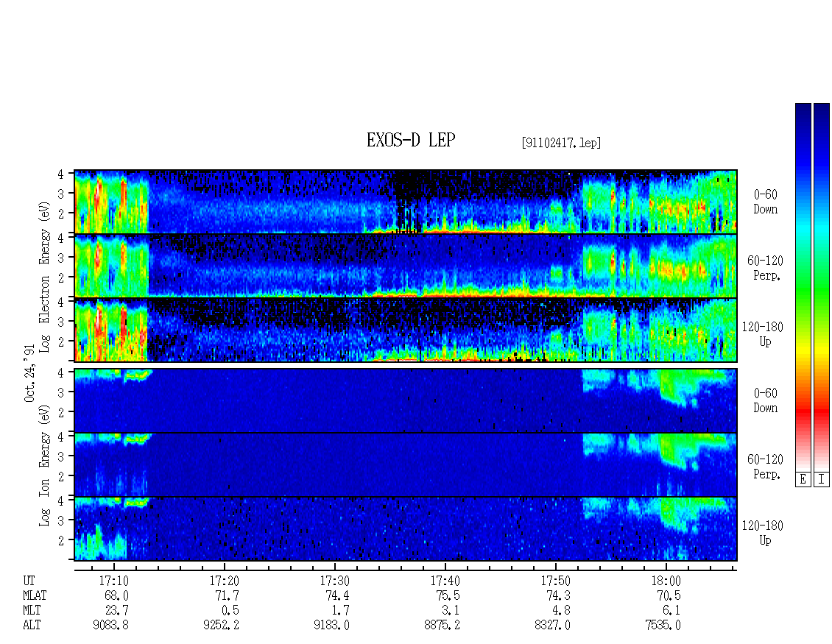Select the 17:10 time tick label
Viewport: 832px width, 644px height.
113,581
